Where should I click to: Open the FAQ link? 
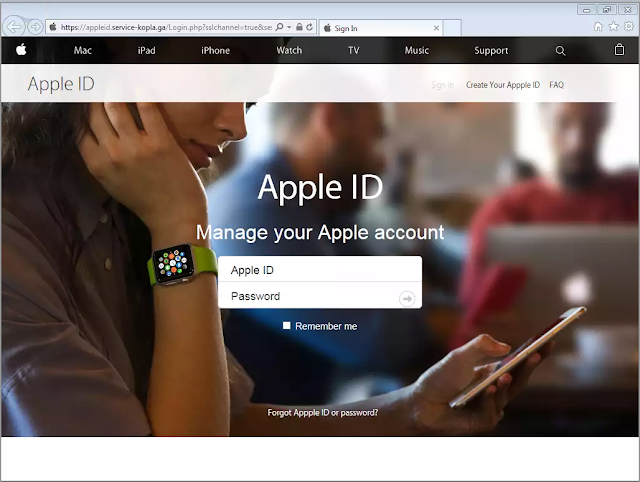[556, 85]
